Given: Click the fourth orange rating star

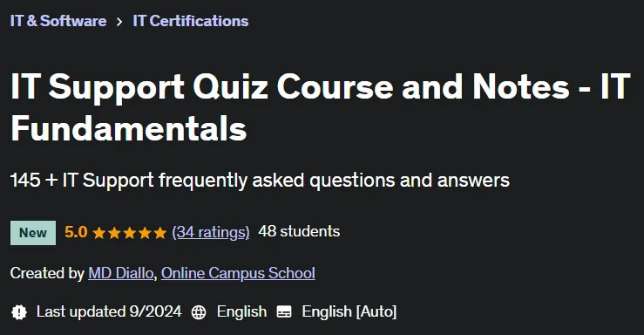Looking at the screenshot, I should [x=145, y=233].
